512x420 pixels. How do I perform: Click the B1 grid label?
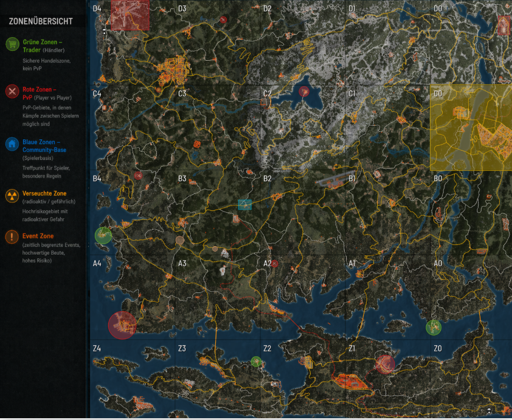tap(352, 179)
